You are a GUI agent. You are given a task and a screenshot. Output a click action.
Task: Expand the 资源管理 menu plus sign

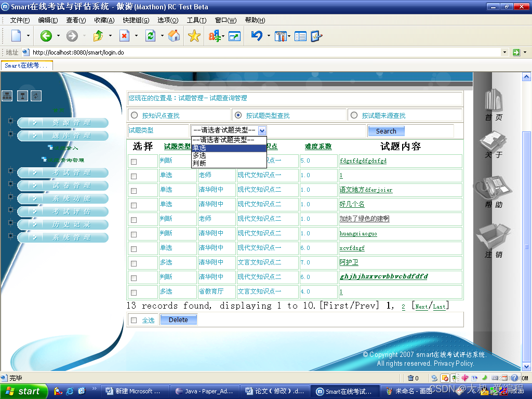10,121
